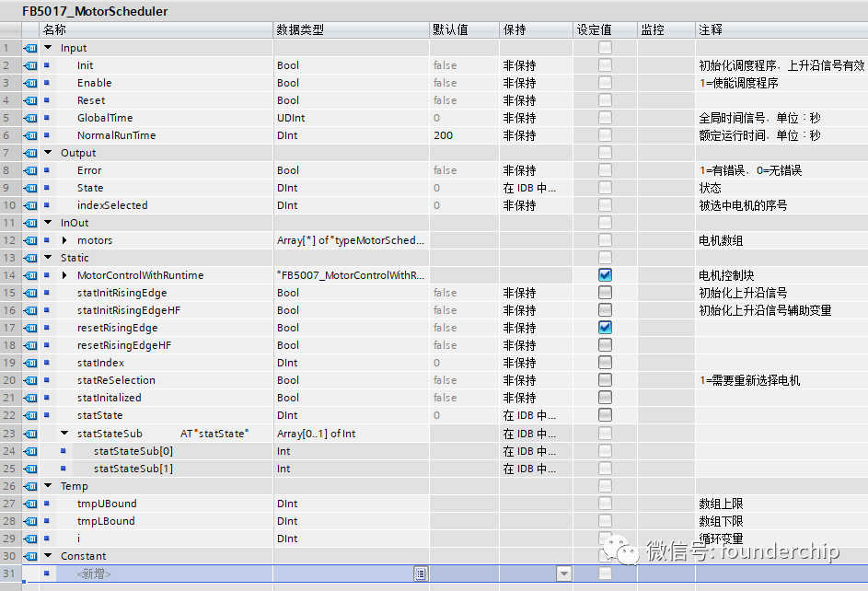Uncheck the 设定值 checkbox for MotorControlWithRuntime
Image resolution: width=868 pixels, height=591 pixels.
pyautogui.click(x=604, y=274)
